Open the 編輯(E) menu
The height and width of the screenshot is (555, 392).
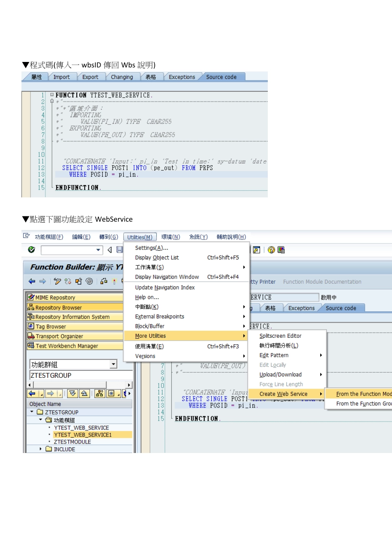[81, 237]
